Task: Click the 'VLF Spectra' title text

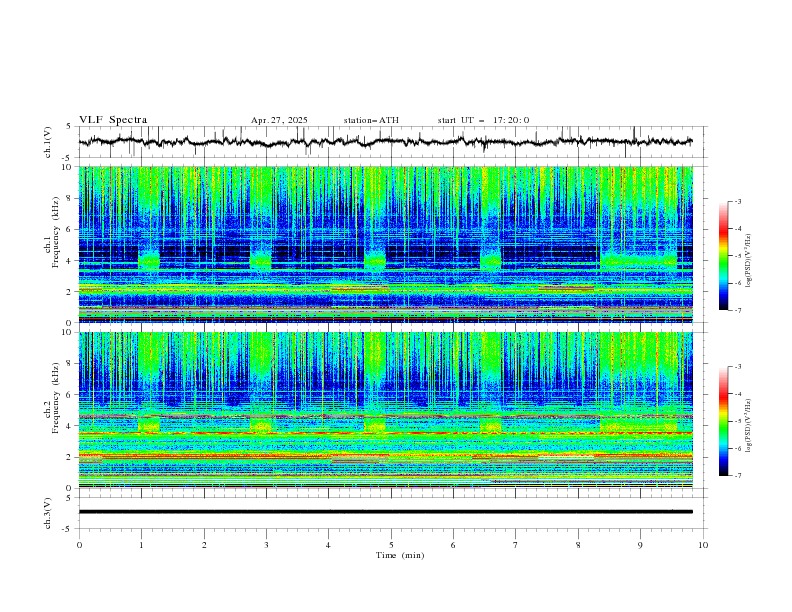Action: pyautogui.click(x=113, y=120)
